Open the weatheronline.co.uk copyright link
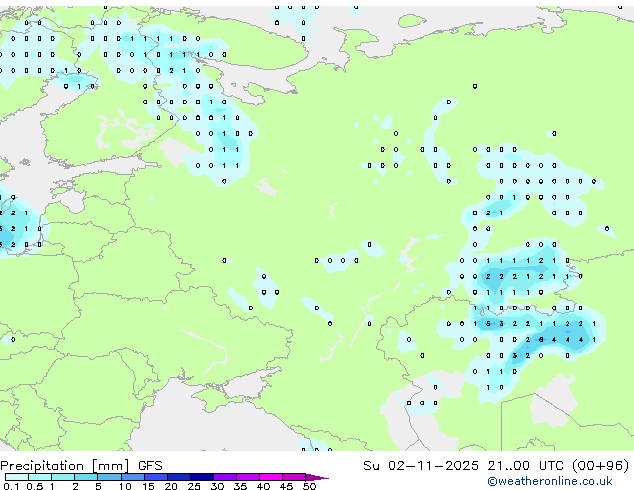634x490 pixels. (549, 481)
